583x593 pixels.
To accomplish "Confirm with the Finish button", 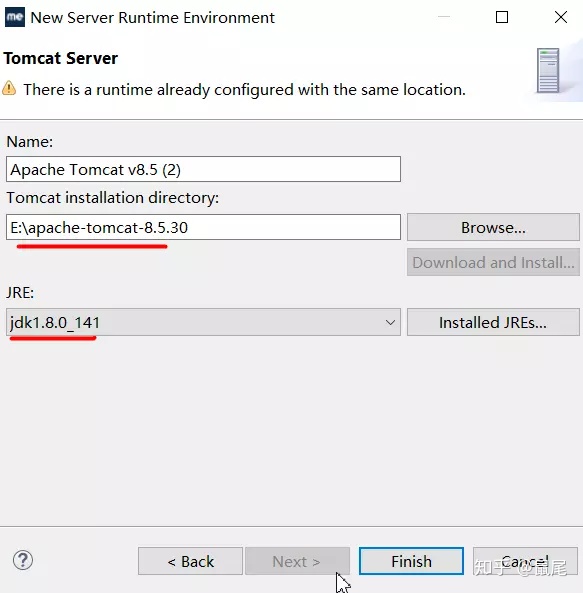I will [411, 561].
